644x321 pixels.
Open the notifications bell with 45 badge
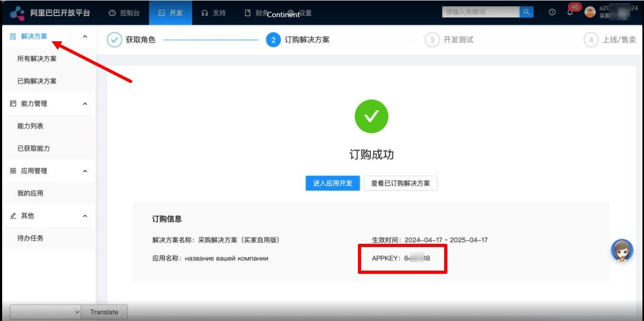click(x=570, y=12)
